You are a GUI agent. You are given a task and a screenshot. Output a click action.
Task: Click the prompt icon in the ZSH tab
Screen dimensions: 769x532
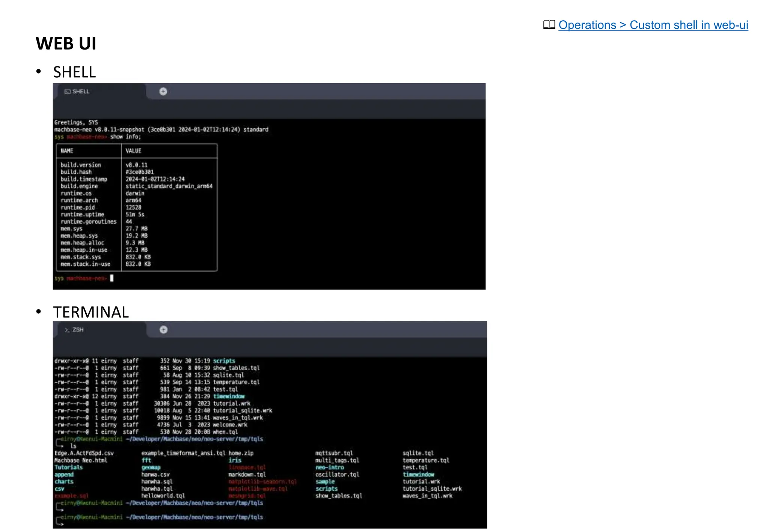[67, 329]
